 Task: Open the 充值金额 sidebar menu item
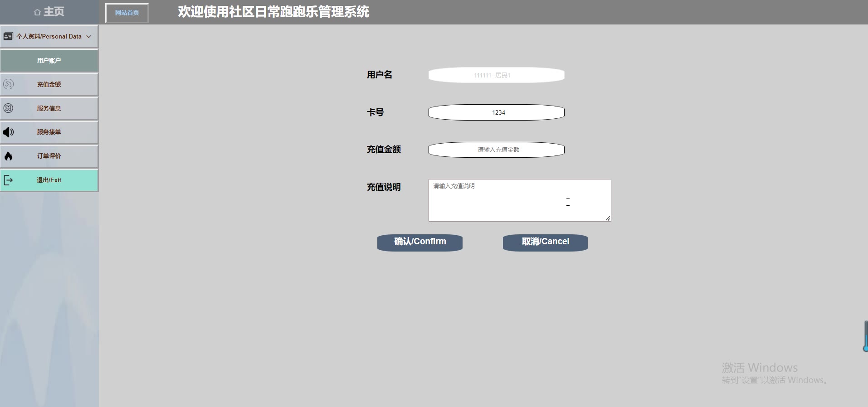pos(49,84)
